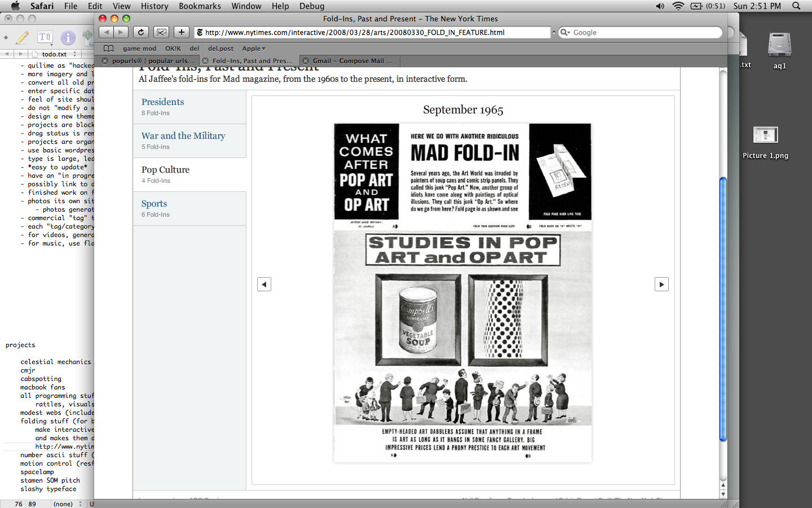812x508 pixels.
Task: Click the Safari vertical scrollbar thumb
Action: click(723, 309)
